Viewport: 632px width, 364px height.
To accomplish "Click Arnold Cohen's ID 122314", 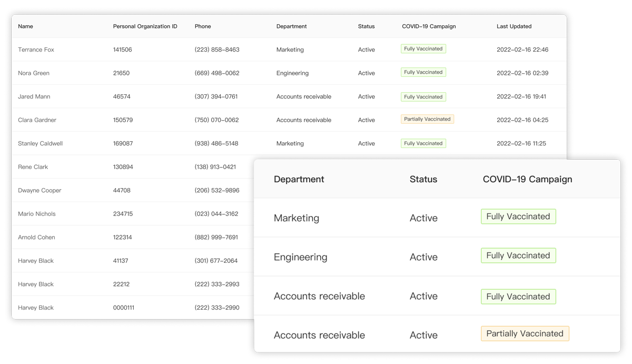I will pyautogui.click(x=123, y=237).
